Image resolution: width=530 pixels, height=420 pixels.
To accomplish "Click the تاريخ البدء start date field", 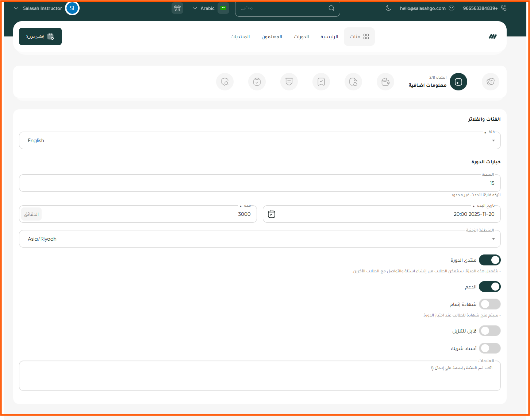I will pyautogui.click(x=382, y=214).
